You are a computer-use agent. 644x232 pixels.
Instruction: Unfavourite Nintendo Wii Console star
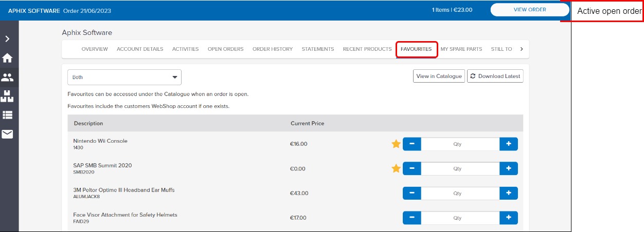(396, 144)
